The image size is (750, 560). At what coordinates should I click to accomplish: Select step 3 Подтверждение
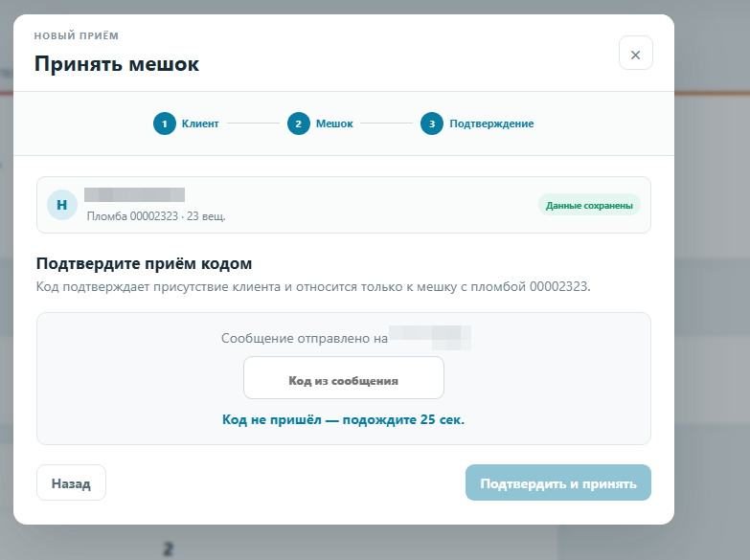(x=477, y=123)
